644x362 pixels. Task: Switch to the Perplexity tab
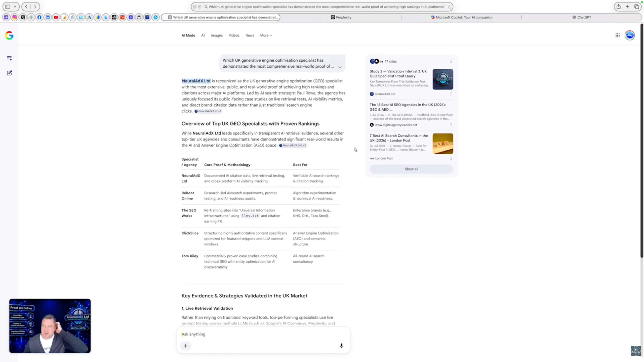coord(341,17)
